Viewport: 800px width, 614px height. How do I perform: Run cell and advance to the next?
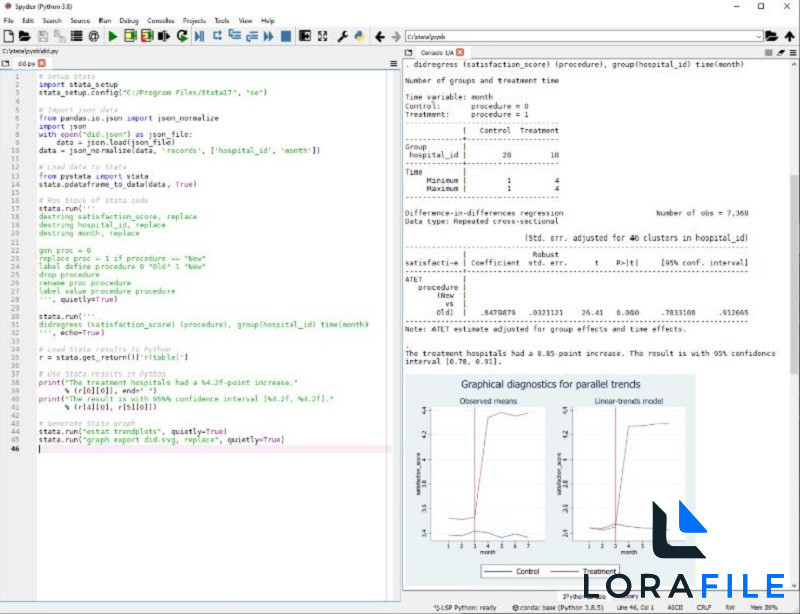tap(147, 36)
